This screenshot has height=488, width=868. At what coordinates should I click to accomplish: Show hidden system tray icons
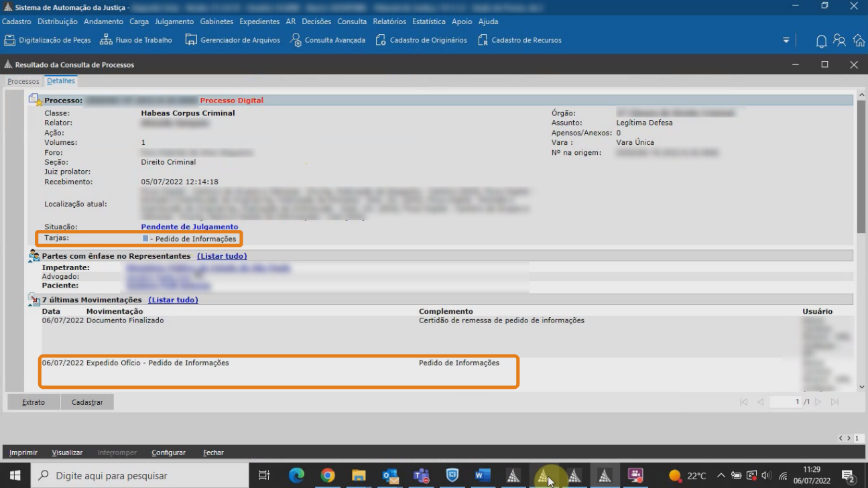(x=721, y=476)
